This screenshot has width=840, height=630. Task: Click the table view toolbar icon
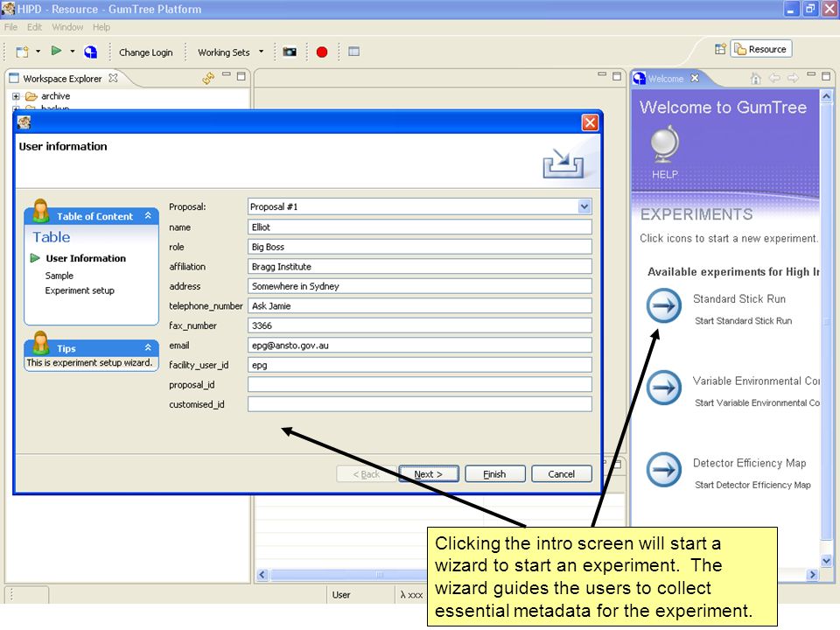(x=354, y=52)
